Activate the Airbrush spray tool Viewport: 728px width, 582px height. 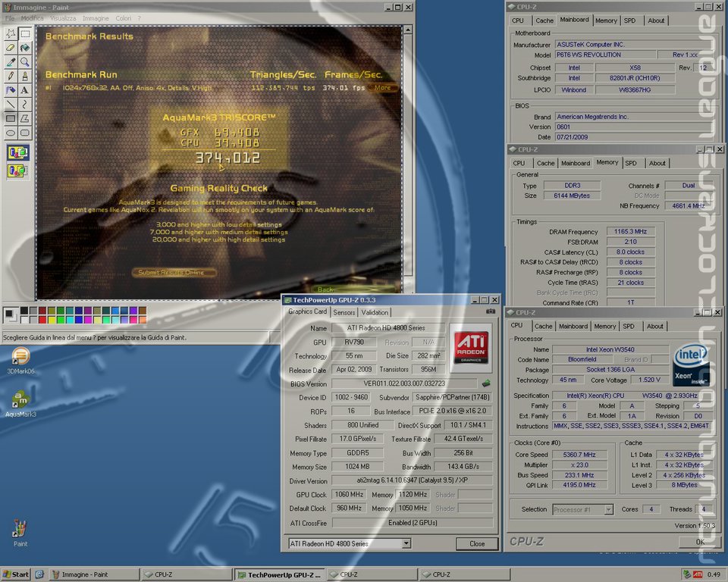click(11, 90)
